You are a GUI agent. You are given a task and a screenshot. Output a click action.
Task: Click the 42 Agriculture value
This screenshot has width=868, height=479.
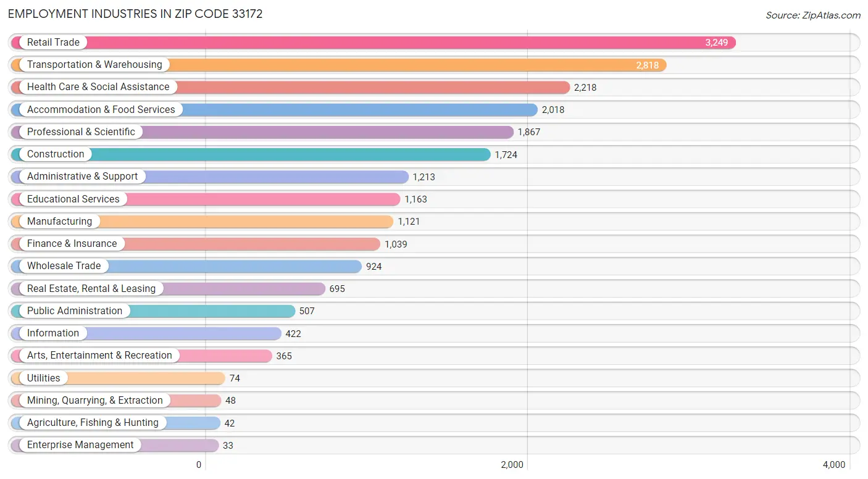click(230, 423)
